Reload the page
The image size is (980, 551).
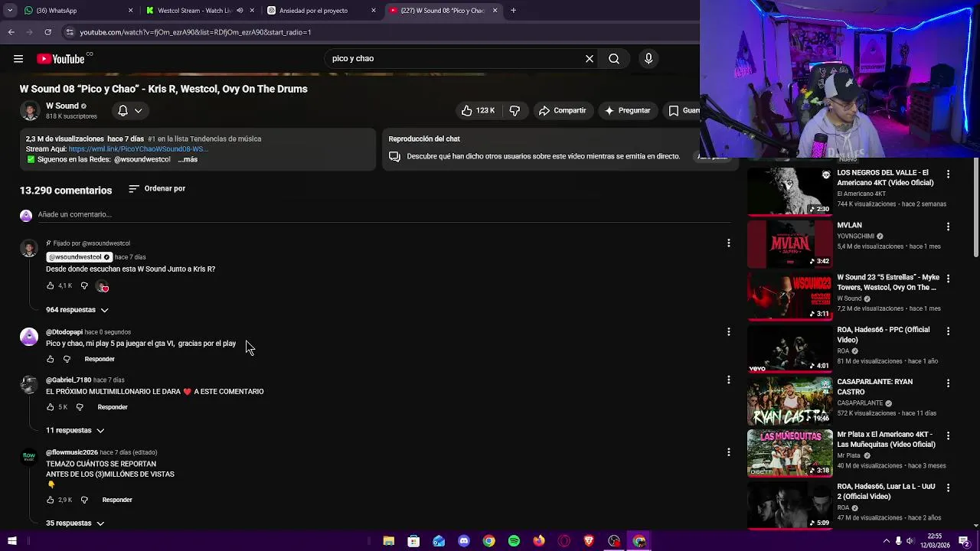click(47, 32)
